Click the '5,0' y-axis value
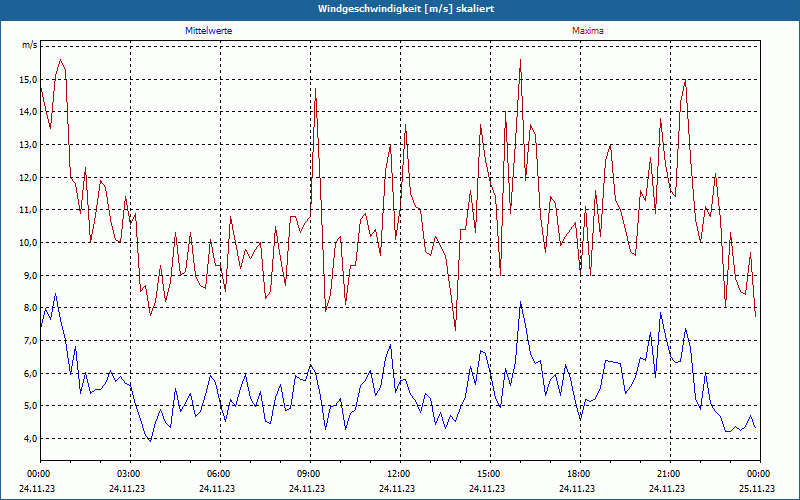Screen dimensions: 800x500 pyautogui.click(x=30, y=406)
